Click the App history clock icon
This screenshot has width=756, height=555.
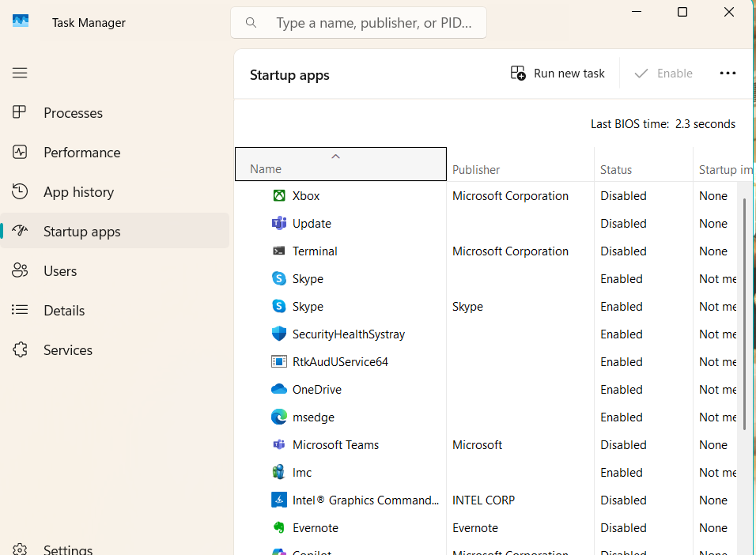point(20,191)
